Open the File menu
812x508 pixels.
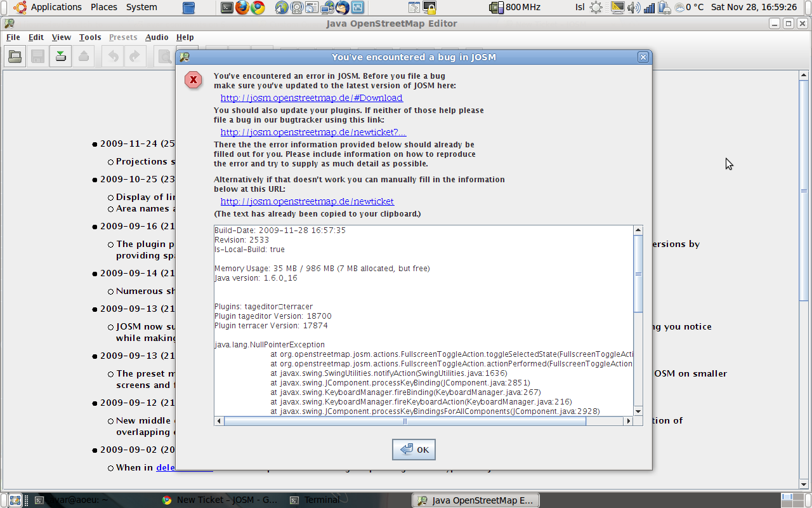(x=13, y=37)
